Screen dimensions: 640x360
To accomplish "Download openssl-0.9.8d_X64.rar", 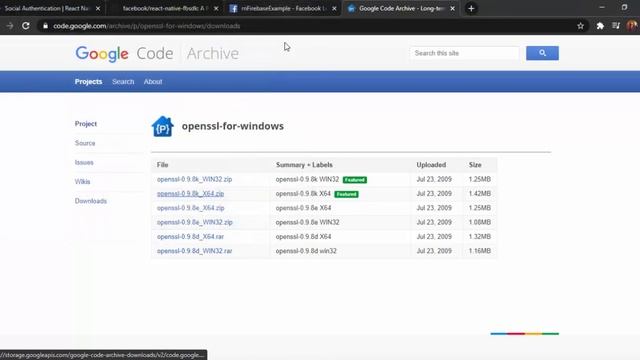I will click(190, 236).
